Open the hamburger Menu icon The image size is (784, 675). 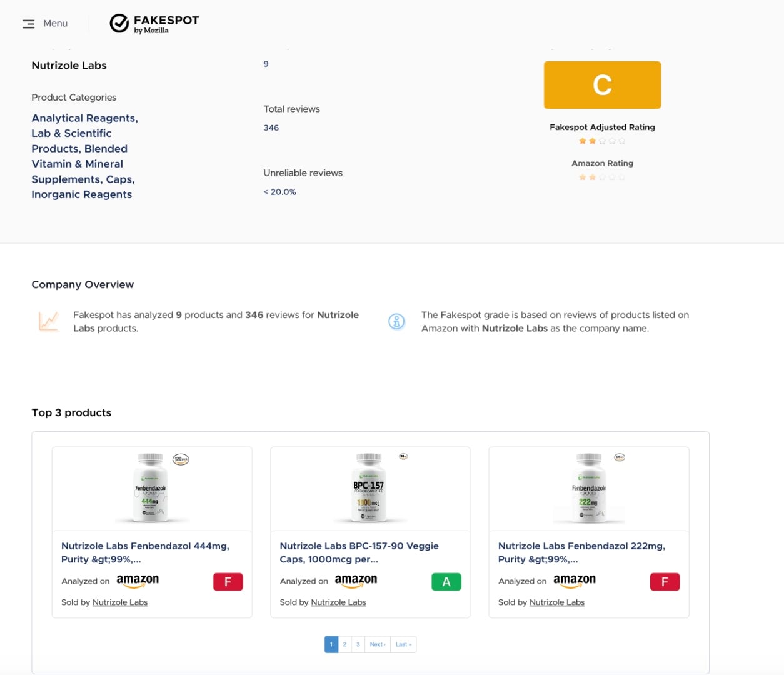28,23
